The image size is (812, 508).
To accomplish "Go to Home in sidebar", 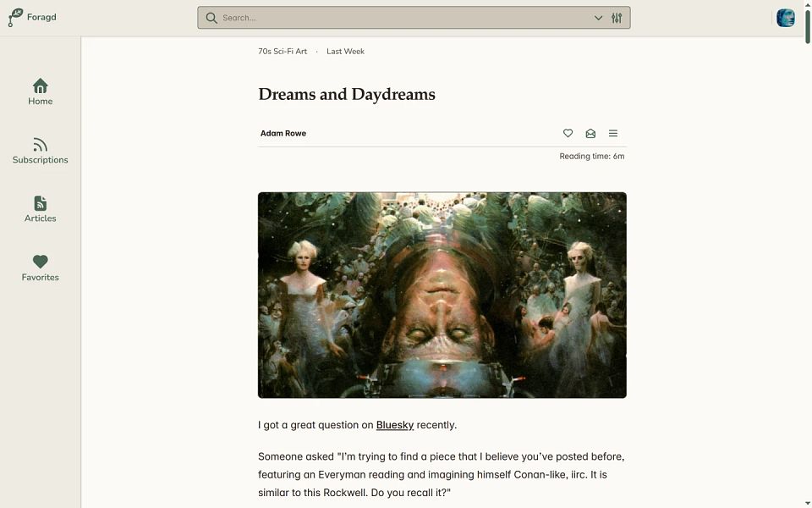I will point(41,91).
